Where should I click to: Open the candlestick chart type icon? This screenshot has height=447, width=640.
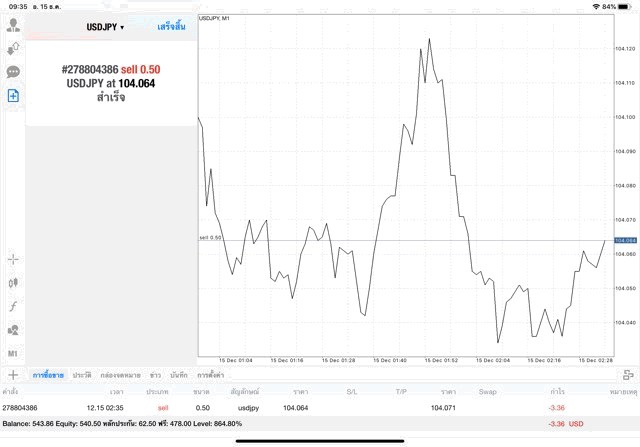tap(13, 282)
